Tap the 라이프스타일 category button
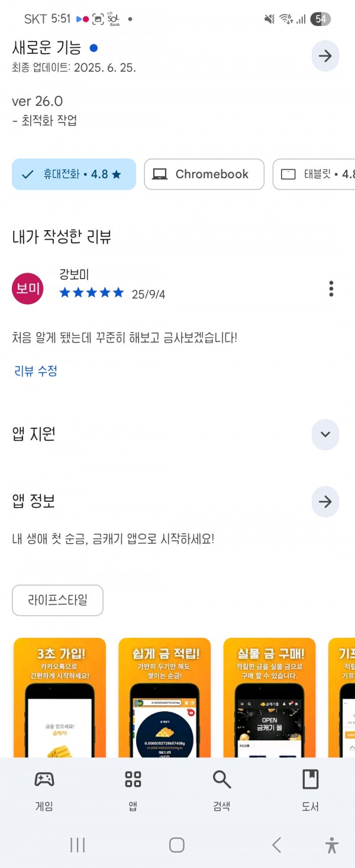The height and width of the screenshot is (868, 355). tap(57, 601)
